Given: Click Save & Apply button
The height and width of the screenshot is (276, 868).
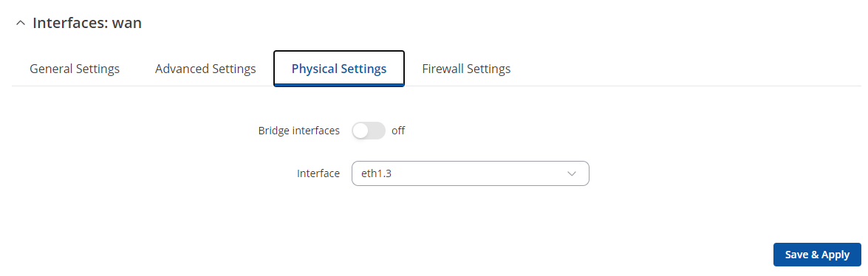Looking at the screenshot, I should (817, 255).
